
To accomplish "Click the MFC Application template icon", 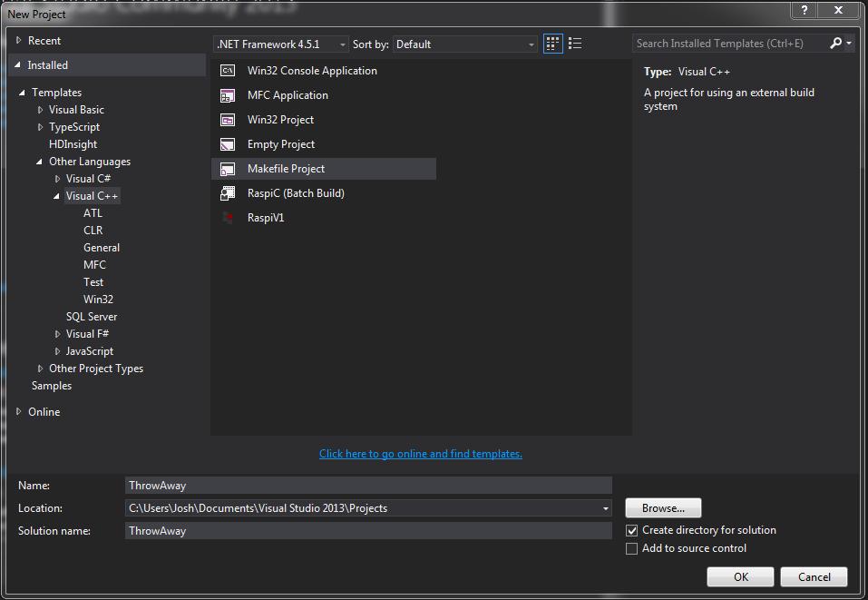I will click(229, 95).
